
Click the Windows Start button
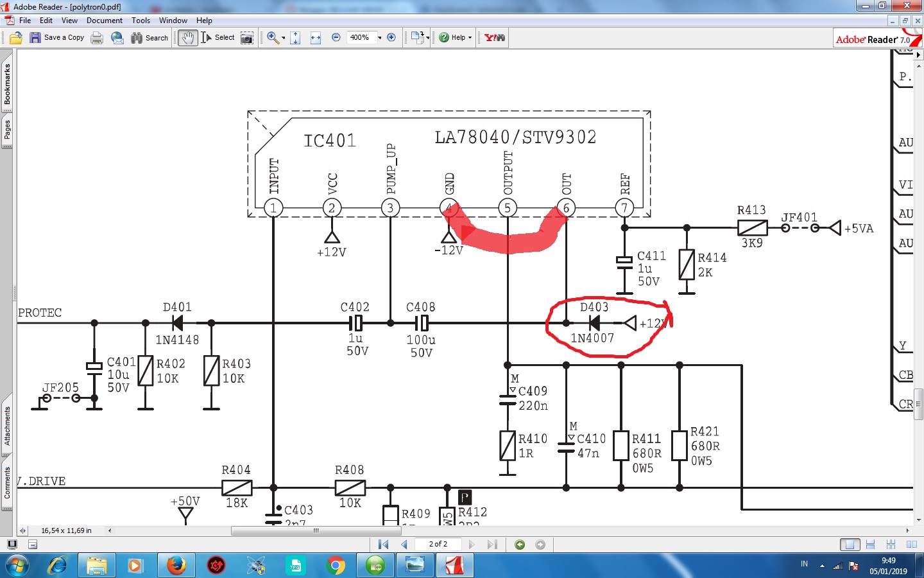click(x=17, y=565)
